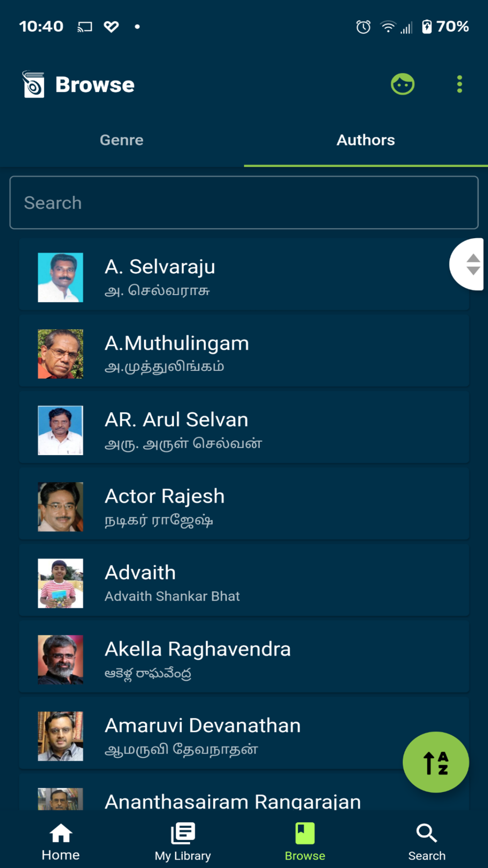Tap Amaruvi Devanathan's photo thumbnail
This screenshot has width=488, height=868.
[x=61, y=736]
